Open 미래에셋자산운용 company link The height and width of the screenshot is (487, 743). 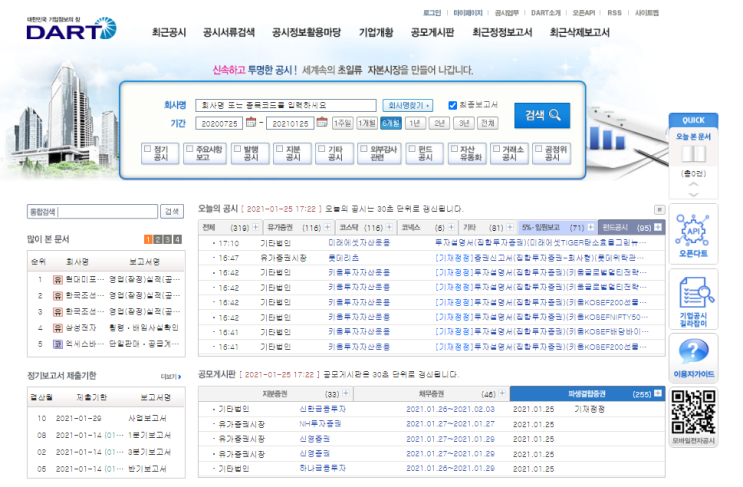point(359,243)
